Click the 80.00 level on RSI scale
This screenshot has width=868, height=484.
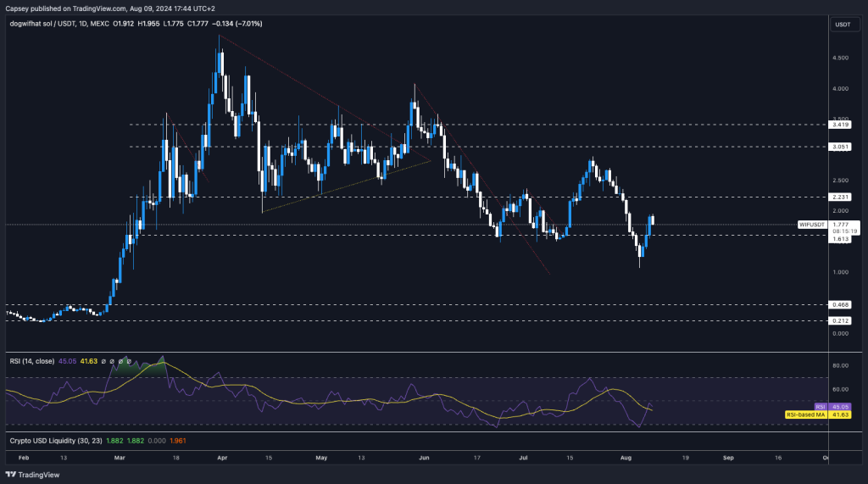click(841, 366)
